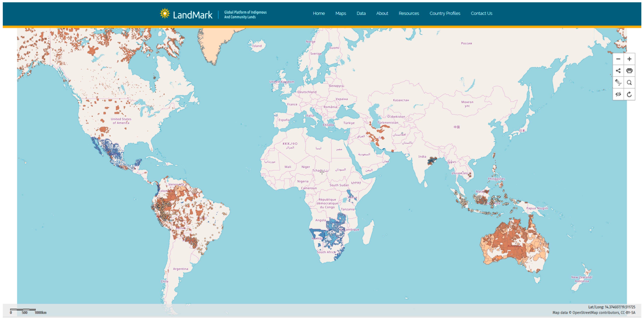Expand the Country Profiles section
Viewport: 644px width, 321px height.
tap(445, 13)
